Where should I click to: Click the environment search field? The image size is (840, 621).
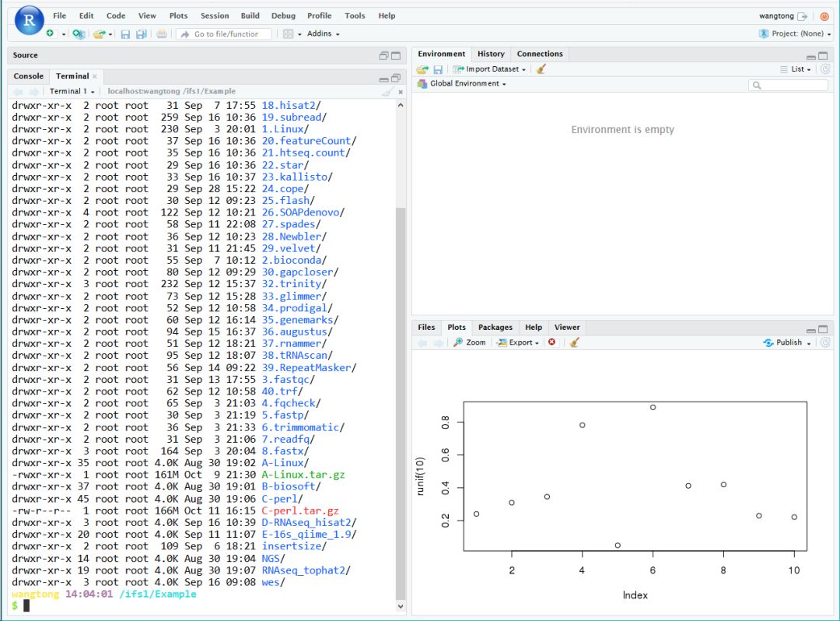[x=787, y=85]
